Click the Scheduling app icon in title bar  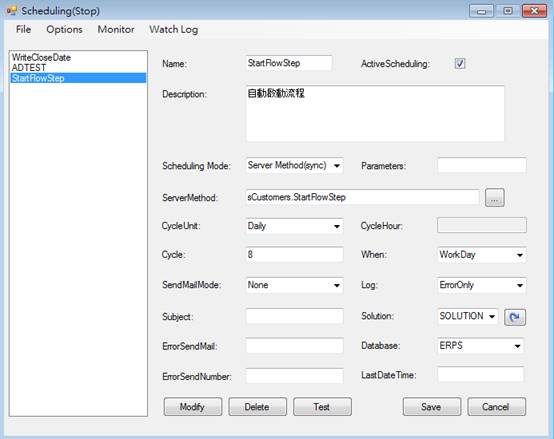[11, 11]
